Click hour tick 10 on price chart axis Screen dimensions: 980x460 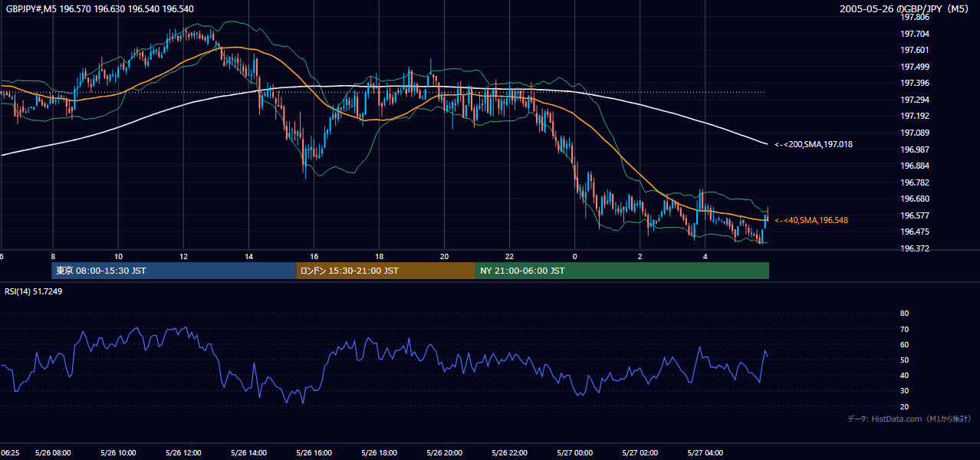click(118, 256)
